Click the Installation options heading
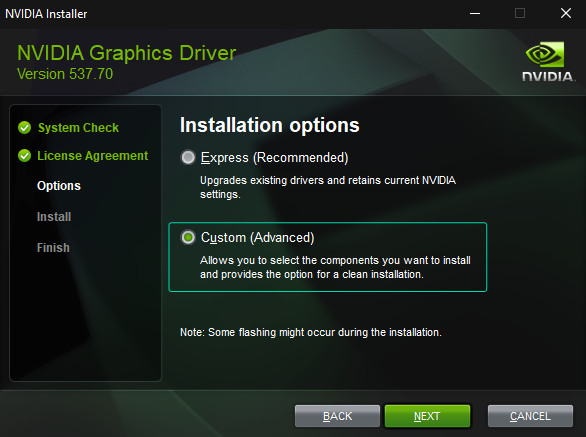This screenshot has height=437, width=586. pyautogui.click(x=269, y=125)
